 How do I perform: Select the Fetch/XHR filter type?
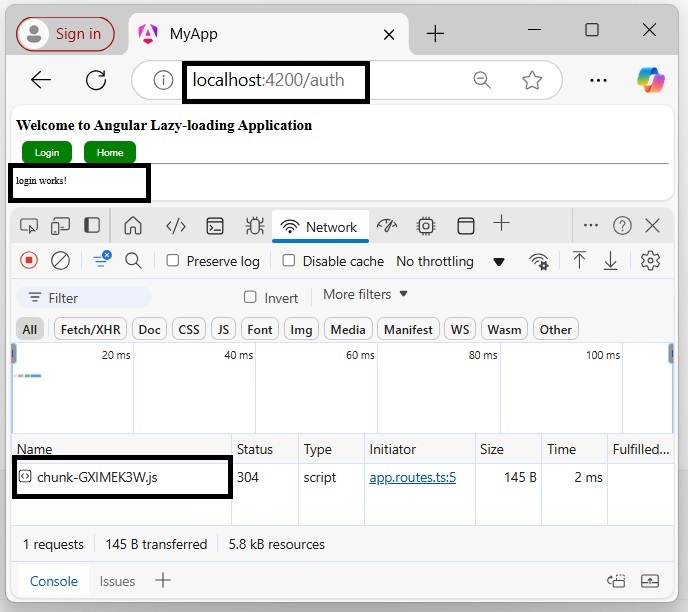click(90, 329)
